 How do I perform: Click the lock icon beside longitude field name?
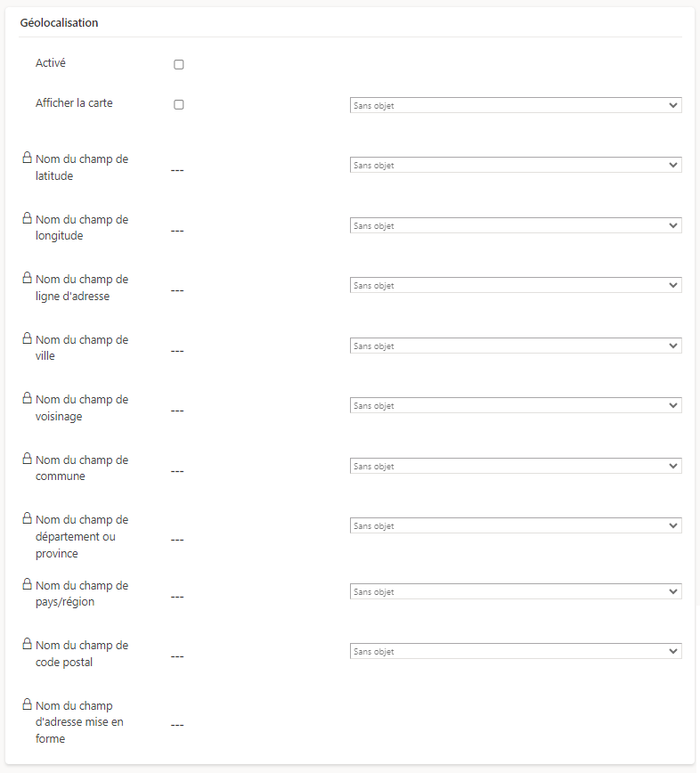[x=27, y=218]
